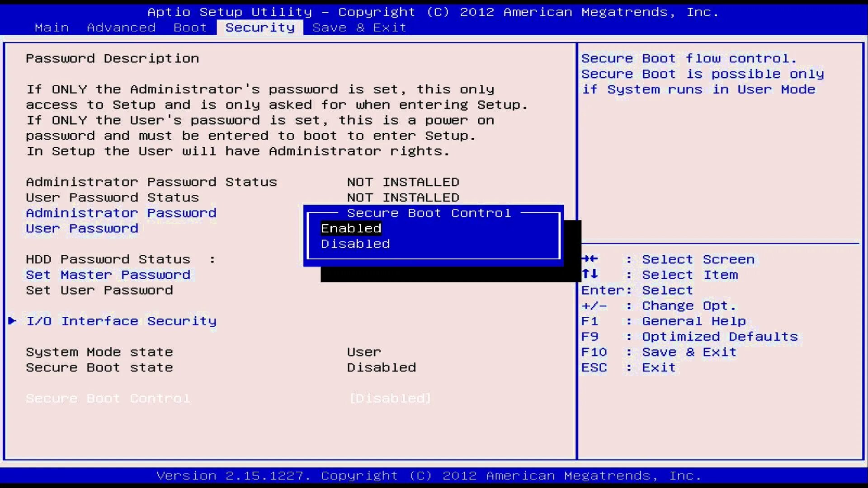Click the I/O Interface Security arrow marker
The image size is (868, 488).
pos(11,321)
